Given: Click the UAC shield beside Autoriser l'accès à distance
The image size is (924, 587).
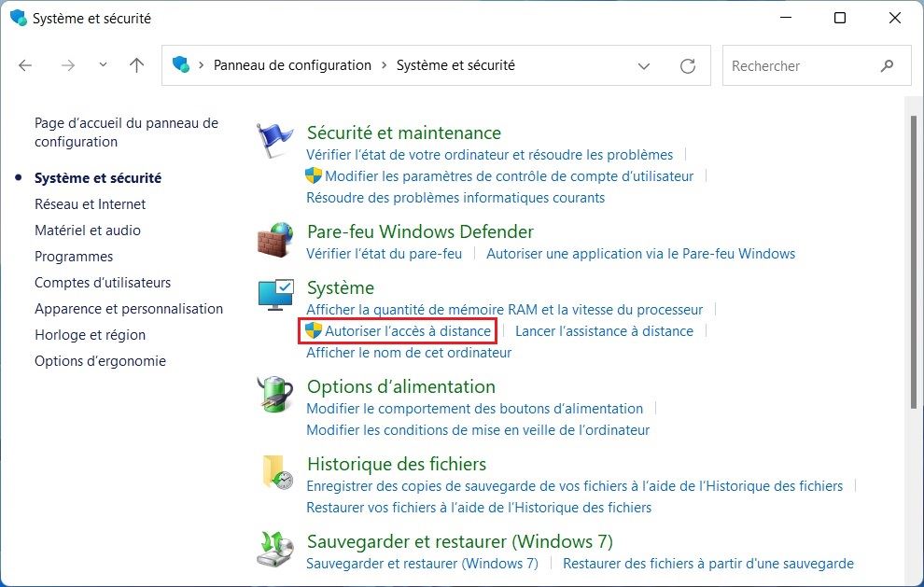Looking at the screenshot, I should point(313,330).
